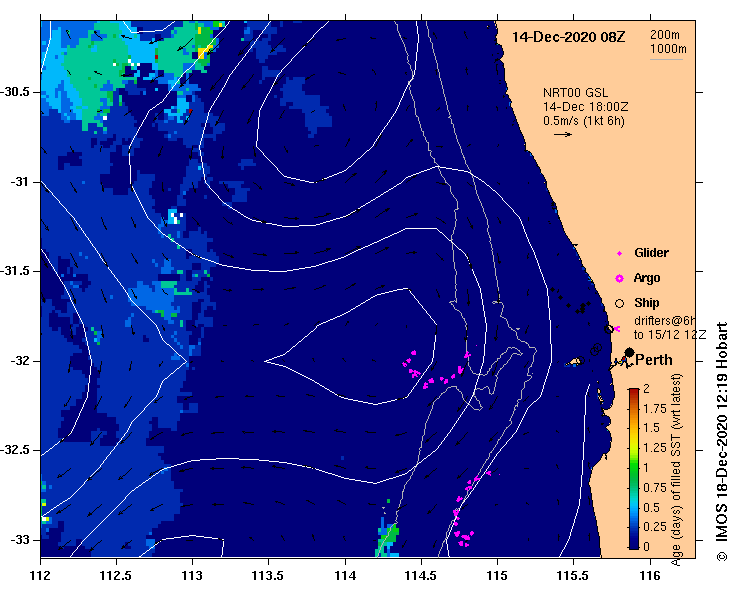This screenshot has width=739, height=592.
Task: Click the longitude tick label 112.5
Action: tap(116, 576)
